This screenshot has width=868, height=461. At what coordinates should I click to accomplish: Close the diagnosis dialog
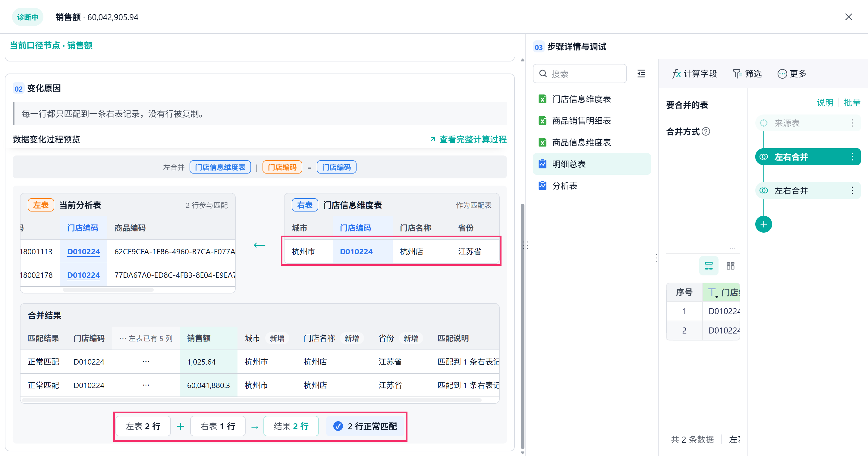[x=848, y=17]
